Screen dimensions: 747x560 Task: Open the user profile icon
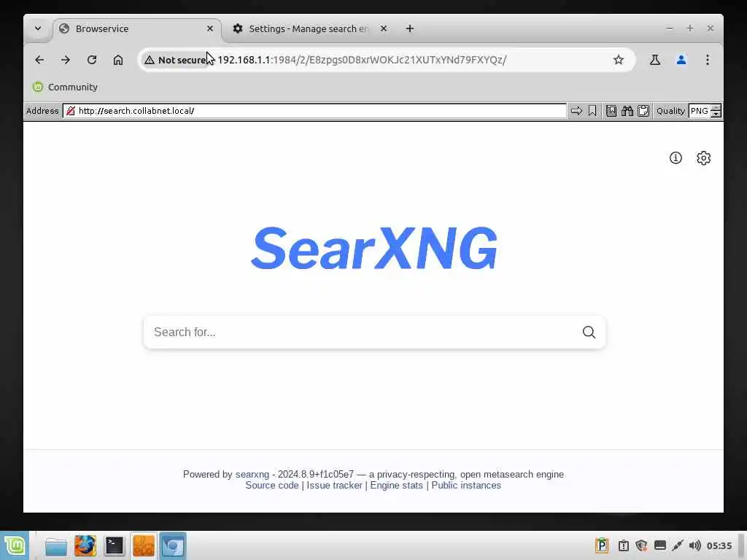point(681,60)
